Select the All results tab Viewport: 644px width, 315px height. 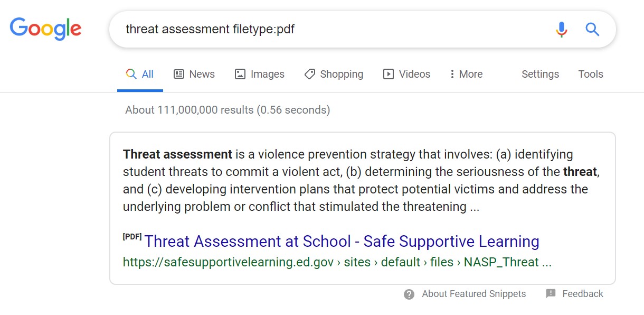click(140, 74)
